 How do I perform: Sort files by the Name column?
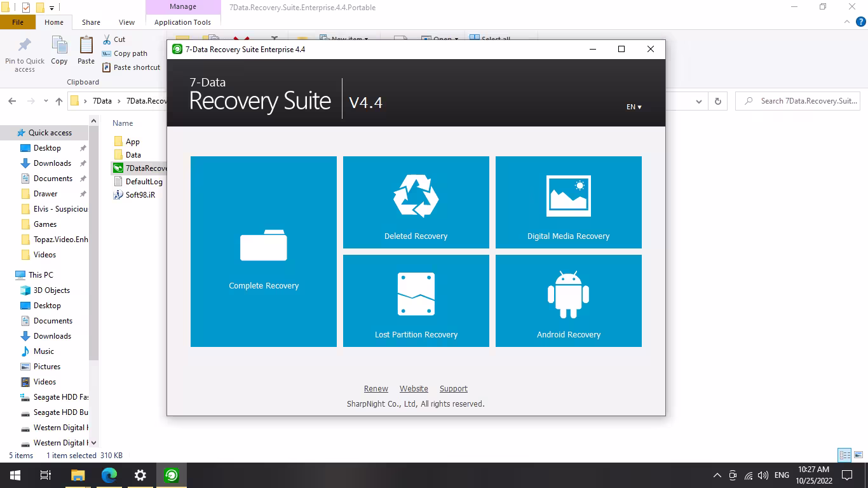click(x=123, y=123)
